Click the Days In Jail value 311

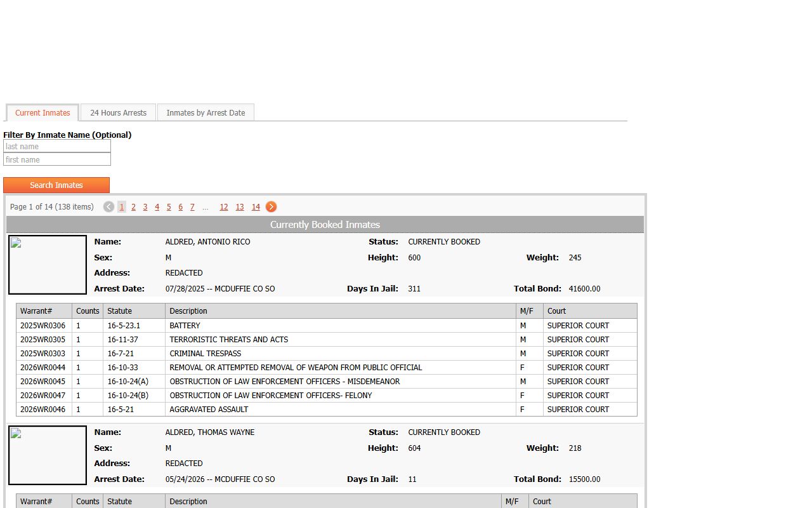click(414, 289)
